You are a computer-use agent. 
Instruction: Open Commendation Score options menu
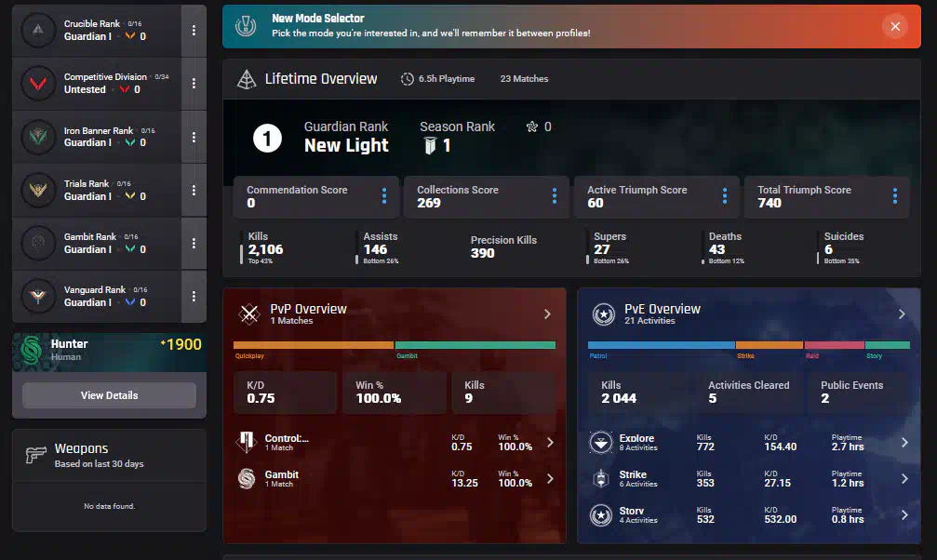click(384, 196)
